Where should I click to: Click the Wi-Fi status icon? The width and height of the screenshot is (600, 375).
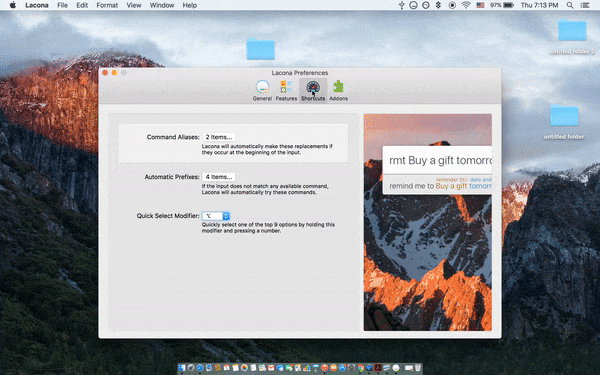[466, 5]
